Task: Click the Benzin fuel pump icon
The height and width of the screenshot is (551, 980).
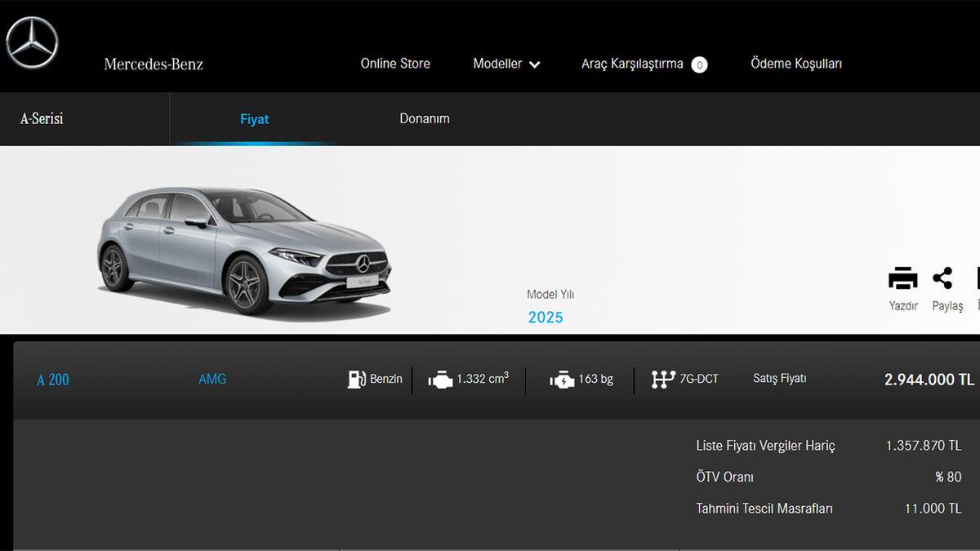Action: (356, 379)
